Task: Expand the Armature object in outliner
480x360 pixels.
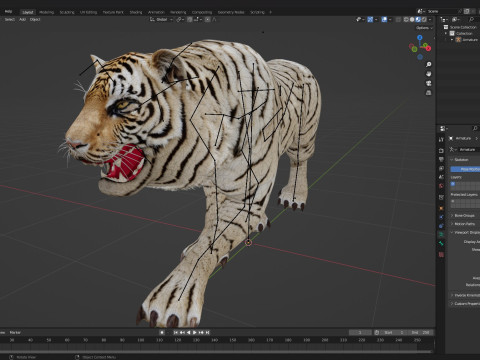Action: (x=452, y=40)
